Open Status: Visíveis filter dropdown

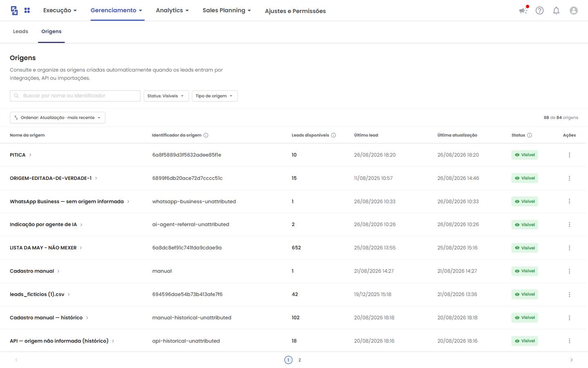tap(166, 96)
